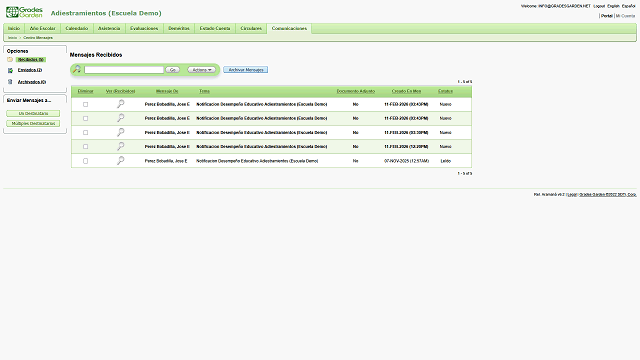The width and height of the screenshot is (640, 360).
Task: View the fourth message via its magnifier icon
Action: [120, 146]
